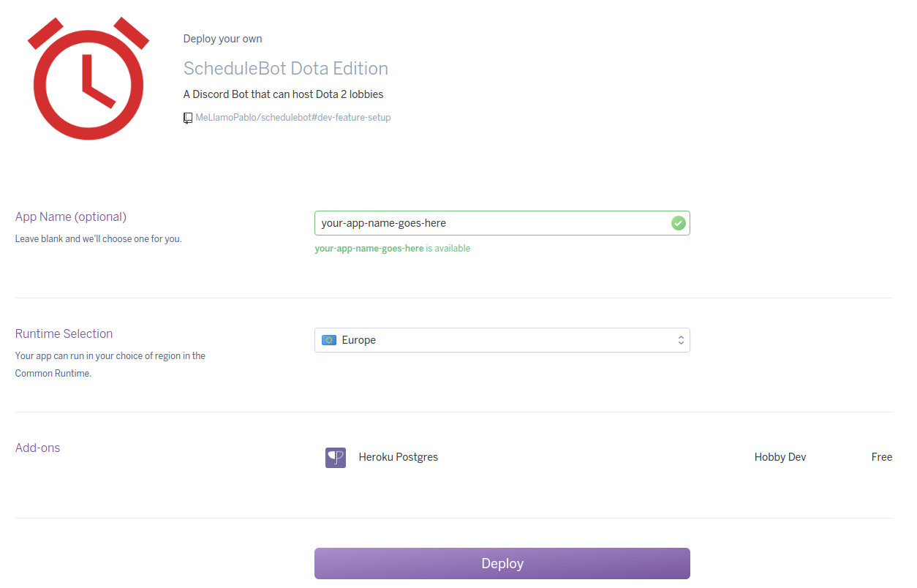917x588 pixels.
Task: Click the Runtime Selection heading
Action: coord(64,333)
